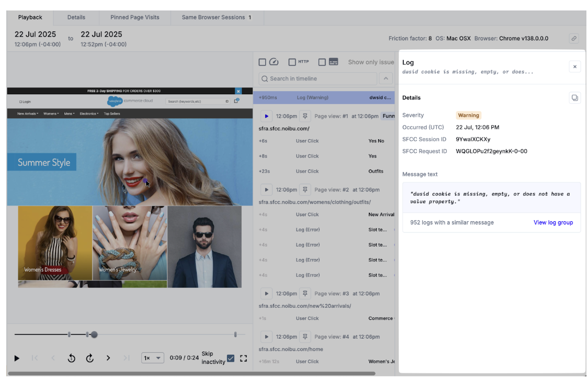Jump to Page view #2 with its play icon

267,189
